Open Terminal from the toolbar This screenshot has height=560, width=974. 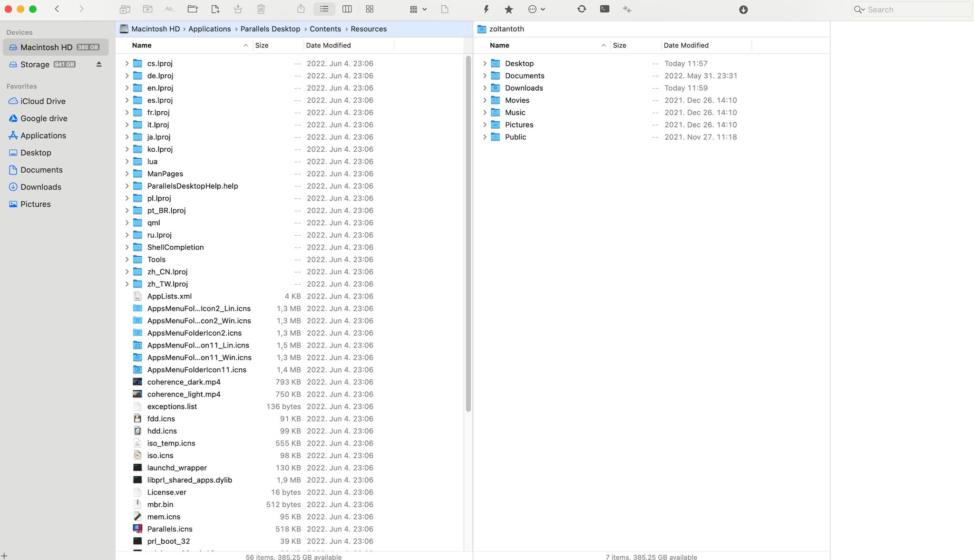click(604, 9)
